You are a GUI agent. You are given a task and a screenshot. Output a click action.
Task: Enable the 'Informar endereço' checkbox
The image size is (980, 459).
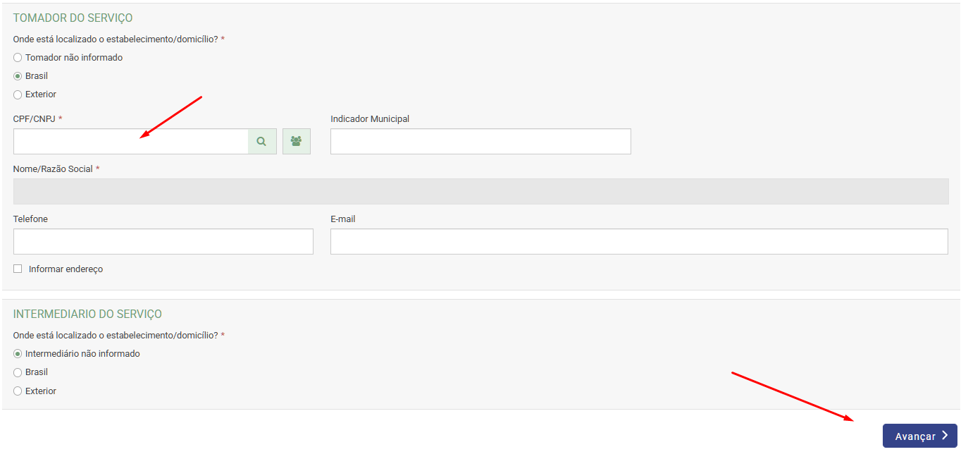click(x=18, y=269)
